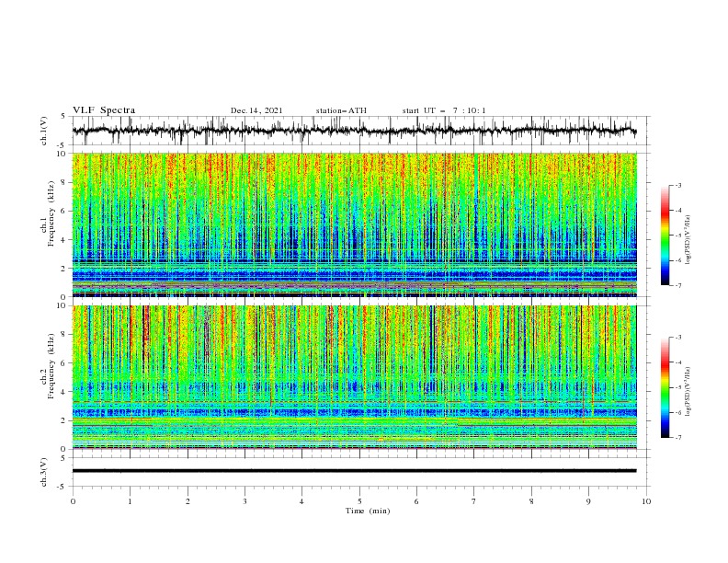This screenshot has height=563, width=728.
Task: Click the ch.1 frequency tick label "4"
Action: [64, 240]
